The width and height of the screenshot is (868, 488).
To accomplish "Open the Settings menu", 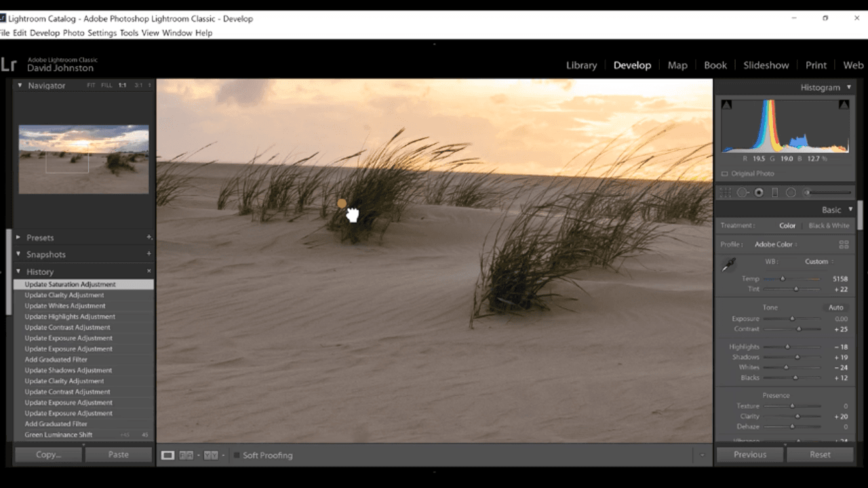I will [x=102, y=33].
